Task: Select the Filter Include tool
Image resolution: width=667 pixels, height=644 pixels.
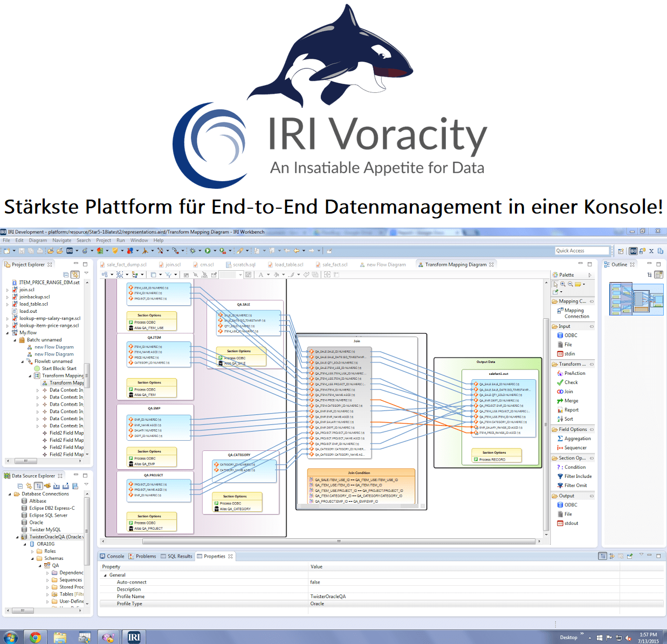Action: pos(574,476)
